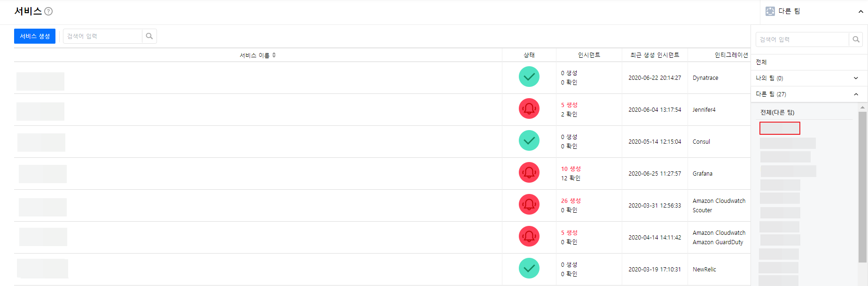Open the 5 생성 incidents link for Jennifer4

pos(569,105)
